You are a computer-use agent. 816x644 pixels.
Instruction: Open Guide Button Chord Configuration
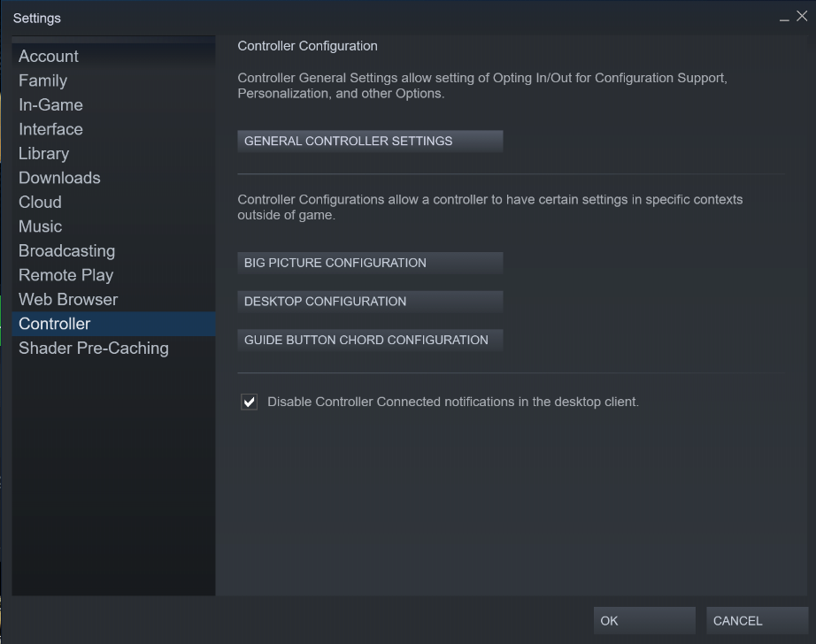pyautogui.click(x=370, y=340)
